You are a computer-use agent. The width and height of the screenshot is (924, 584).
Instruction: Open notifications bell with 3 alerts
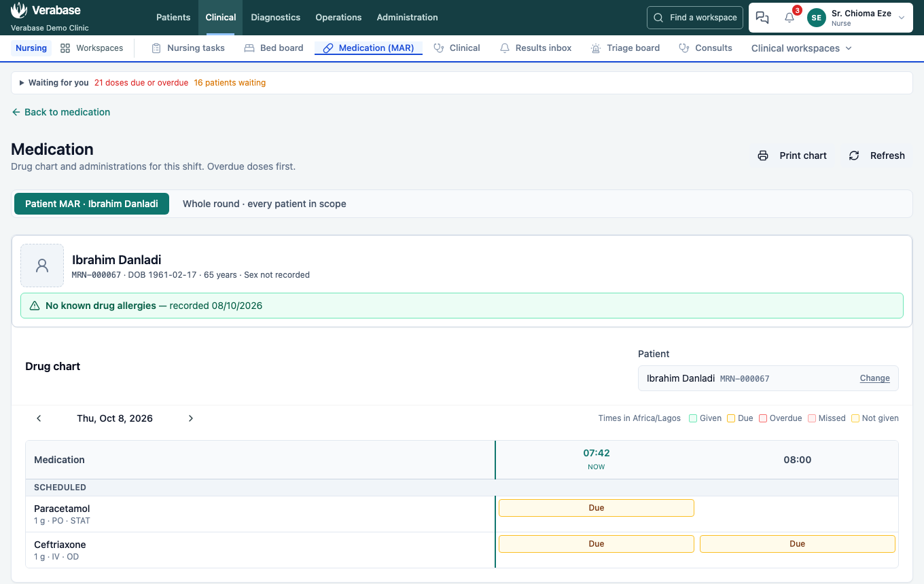point(789,18)
